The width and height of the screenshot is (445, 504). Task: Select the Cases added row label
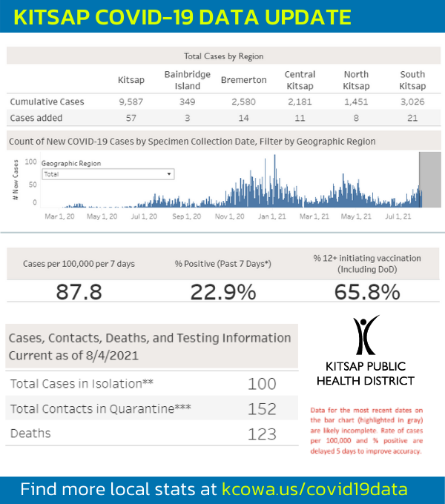(36, 118)
